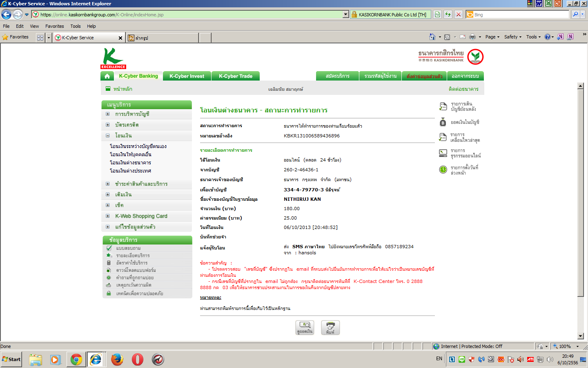Expand the เติมเงิน menu section

(x=108, y=195)
